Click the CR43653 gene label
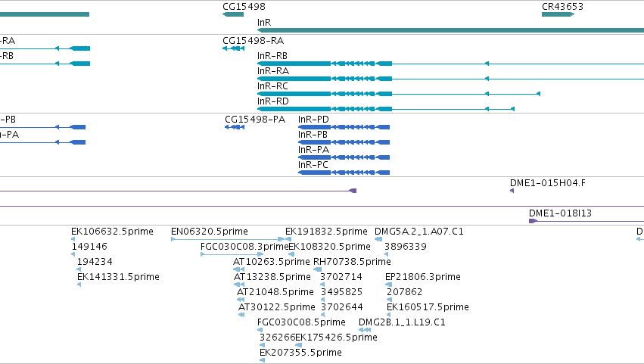644x364 pixels. click(562, 7)
